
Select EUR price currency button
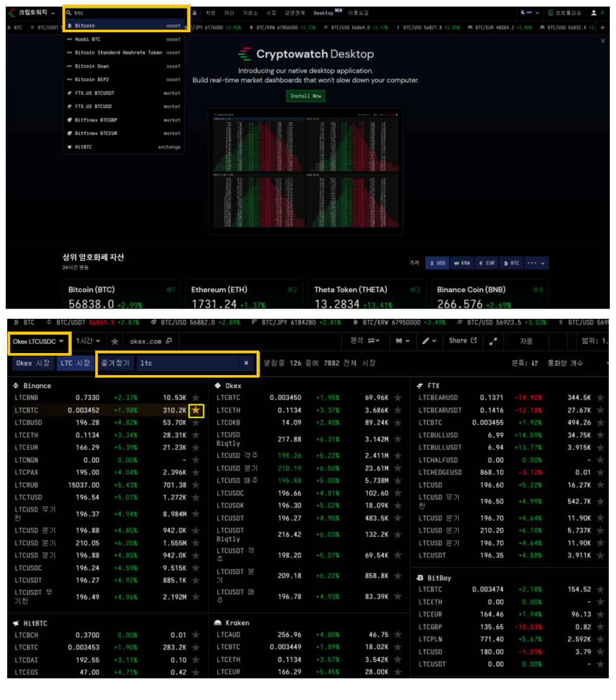[486, 263]
